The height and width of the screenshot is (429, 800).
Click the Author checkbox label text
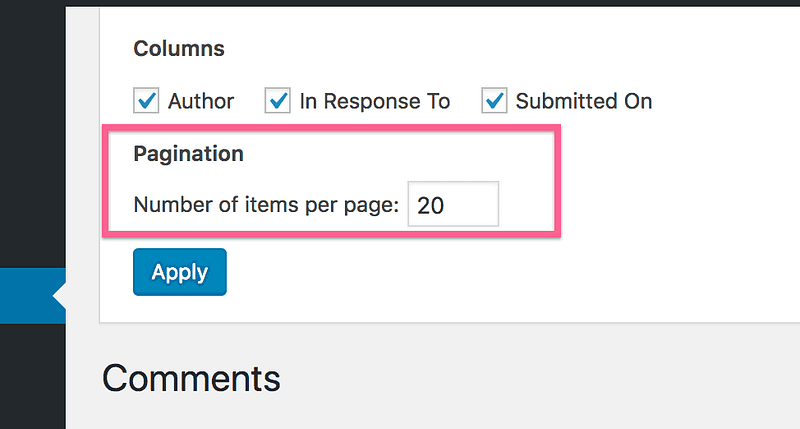click(x=201, y=101)
